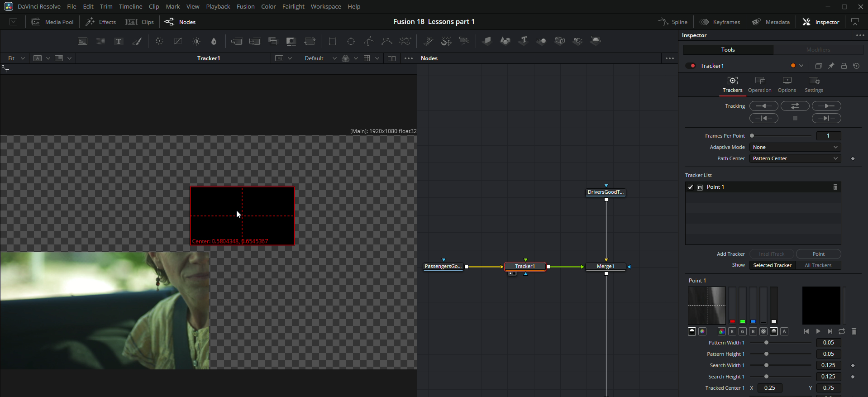Select the PassengersGo... node in the node graph
Screen dimensions: 868x397
(443, 266)
